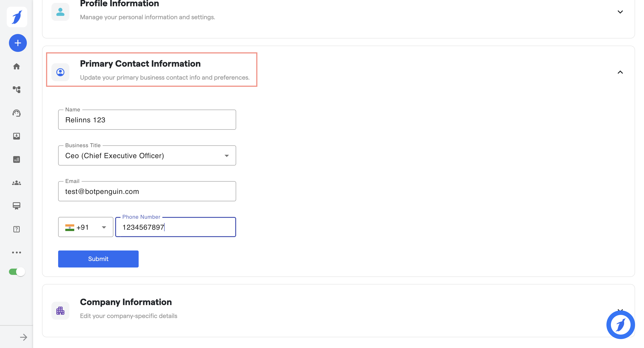Collapse the Primary Contact Information section

point(620,72)
